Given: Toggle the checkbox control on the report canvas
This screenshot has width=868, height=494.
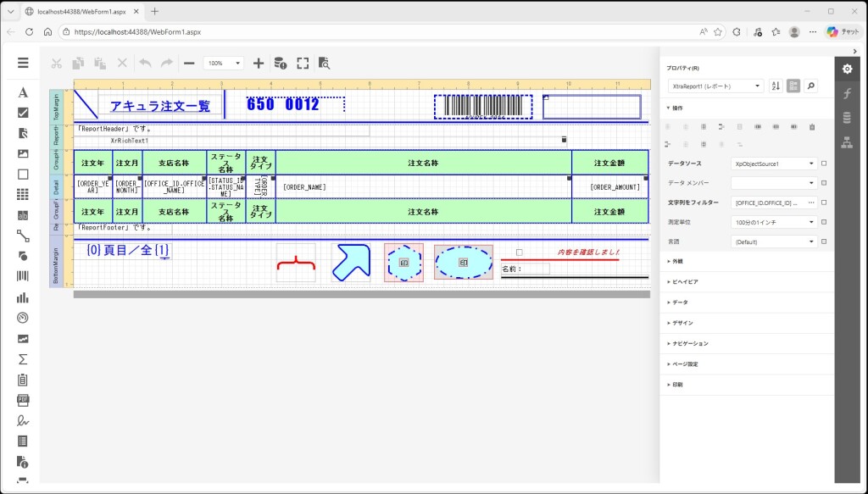Looking at the screenshot, I should click(x=519, y=252).
